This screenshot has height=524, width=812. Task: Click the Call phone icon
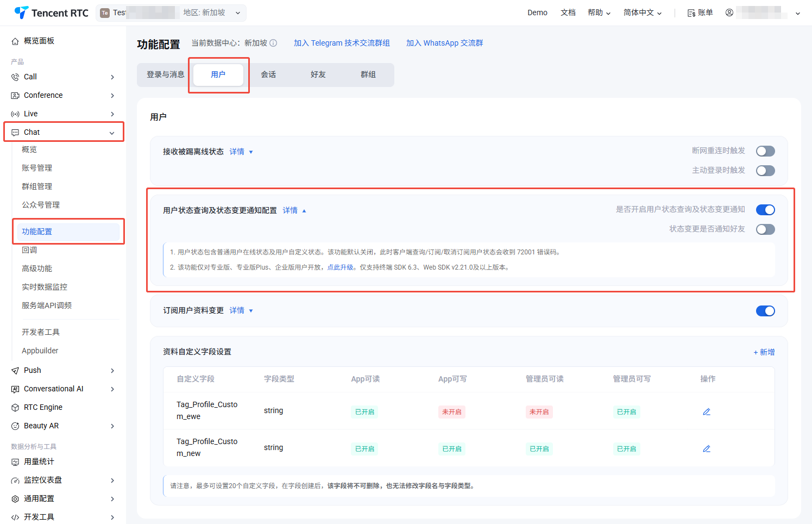tap(15, 77)
